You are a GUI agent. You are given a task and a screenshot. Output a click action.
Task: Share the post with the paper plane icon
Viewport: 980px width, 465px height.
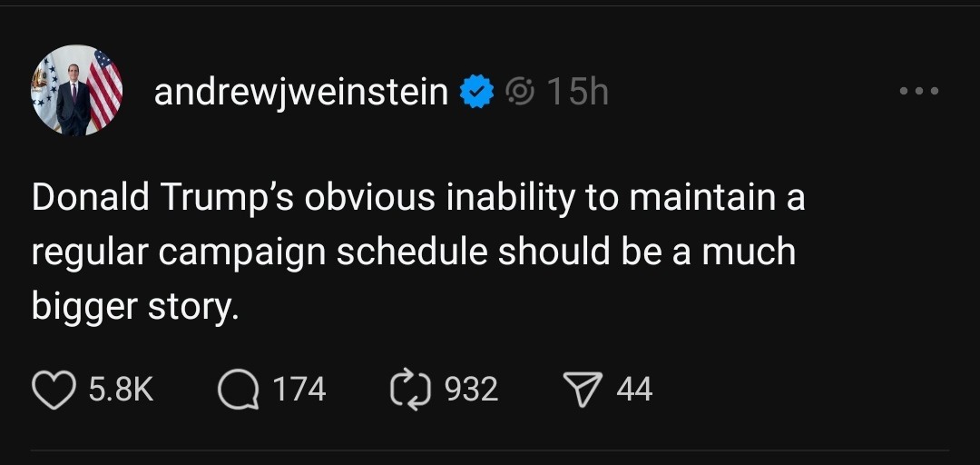point(585,389)
